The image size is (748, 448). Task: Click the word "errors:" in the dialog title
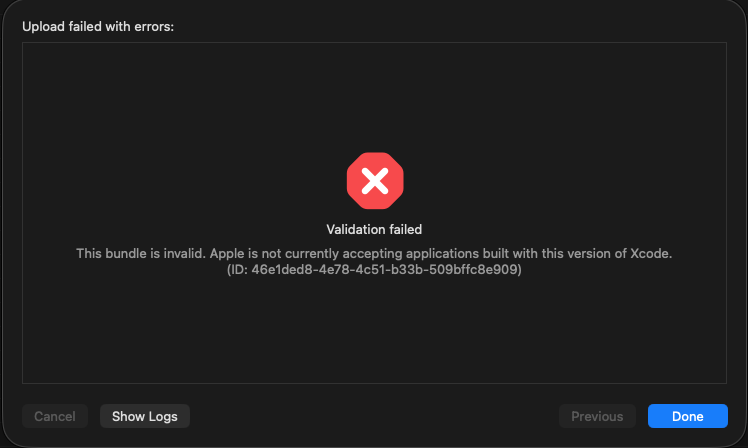click(x=154, y=27)
